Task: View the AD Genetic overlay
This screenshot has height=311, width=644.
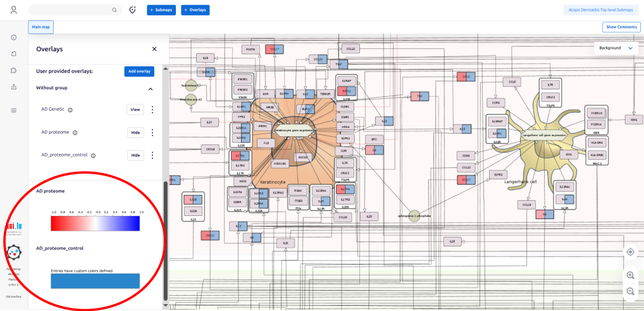Action: coord(135,110)
